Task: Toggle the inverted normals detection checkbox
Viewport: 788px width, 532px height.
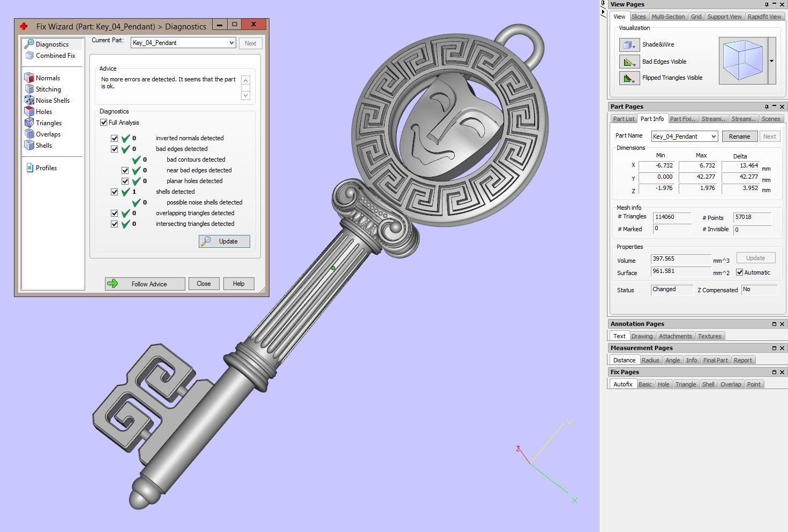Action: tap(115, 138)
